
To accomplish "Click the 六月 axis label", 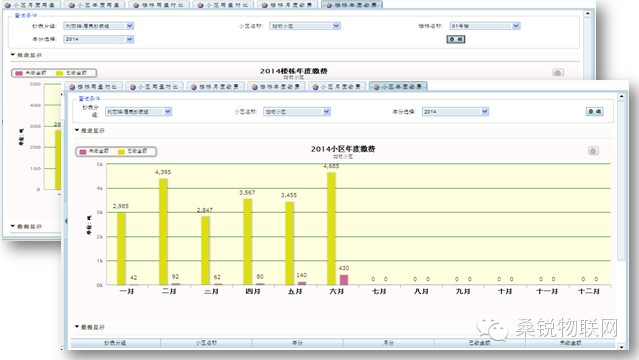I will (337, 292).
